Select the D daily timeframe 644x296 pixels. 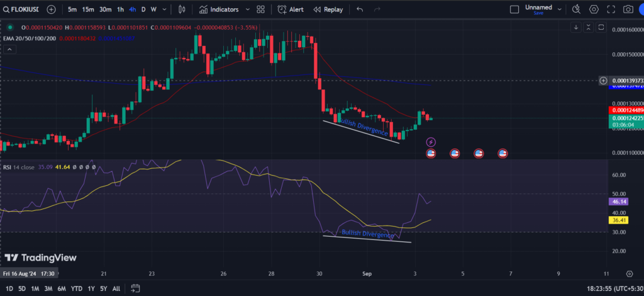[x=143, y=9]
